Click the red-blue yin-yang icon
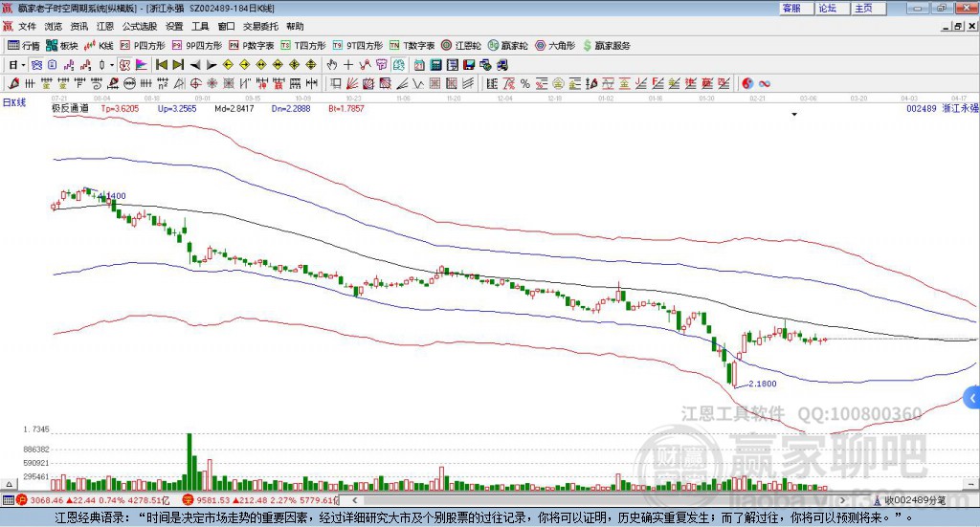The height and width of the screenshot is (527, 980). pyautogui.click(x=747, y=83)
